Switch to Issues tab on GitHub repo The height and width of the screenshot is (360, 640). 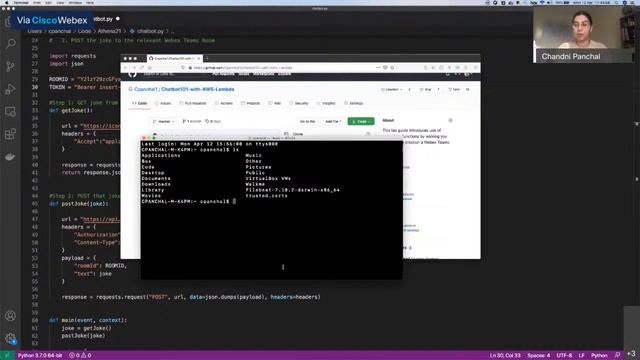(163, 104)
